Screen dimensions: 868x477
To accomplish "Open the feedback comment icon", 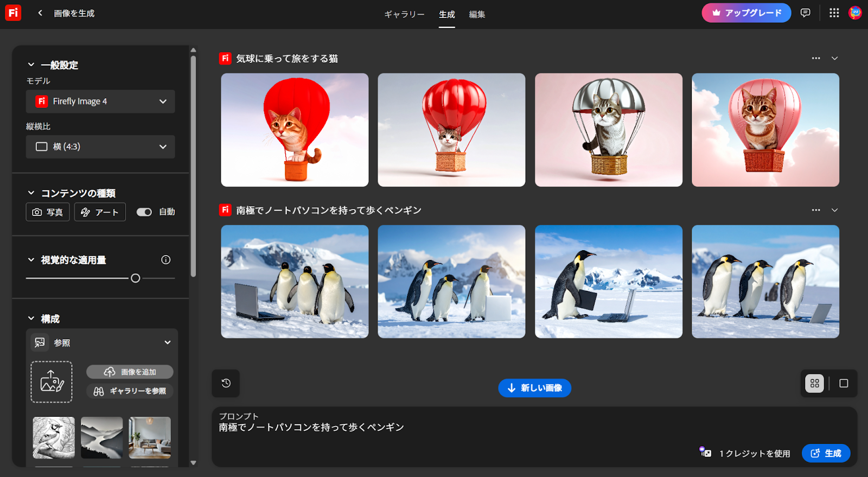I will [x=806, y=13].
